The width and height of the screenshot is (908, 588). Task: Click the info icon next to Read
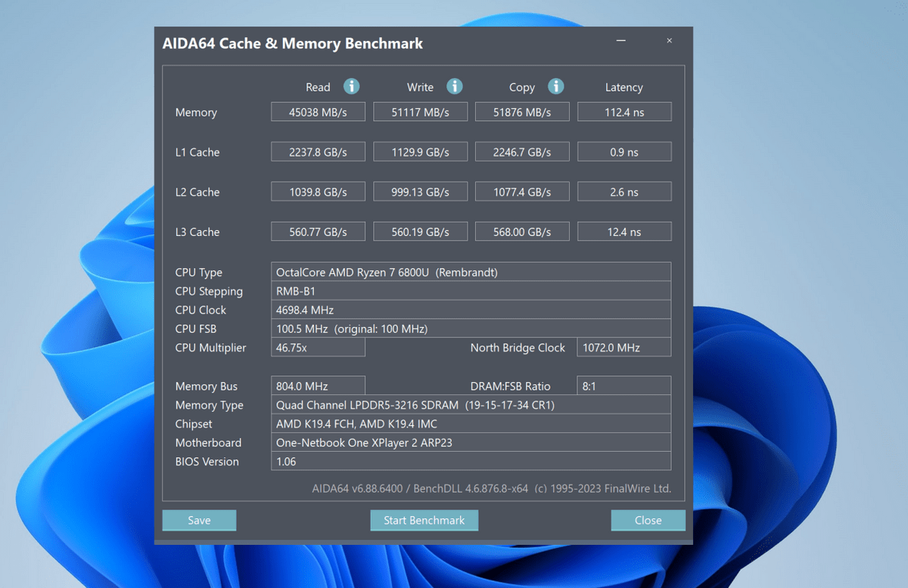351,86
